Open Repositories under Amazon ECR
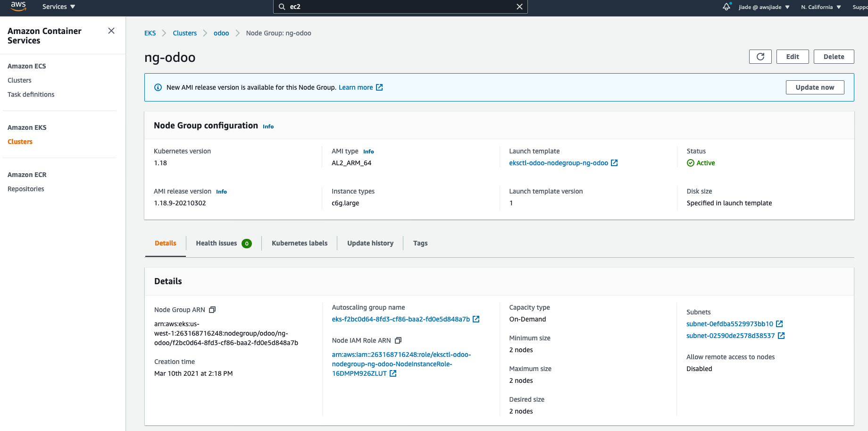 pos(26,189)
